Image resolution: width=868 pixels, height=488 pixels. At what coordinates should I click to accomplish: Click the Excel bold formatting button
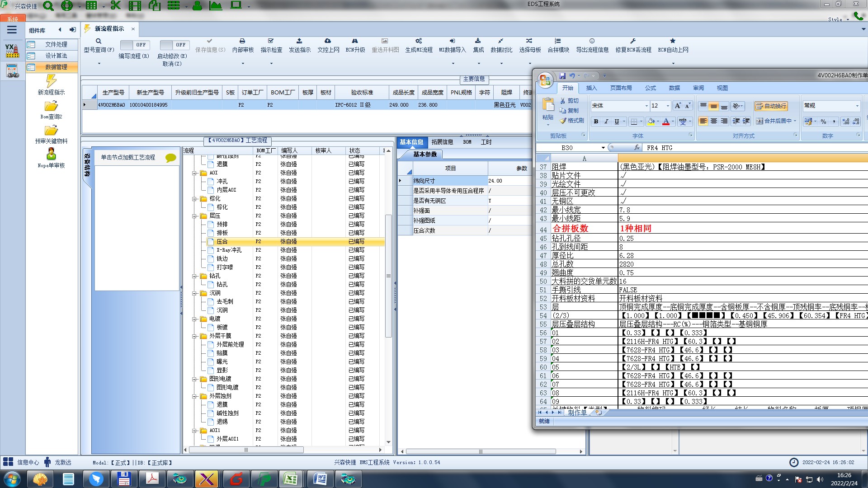(596, 122)
